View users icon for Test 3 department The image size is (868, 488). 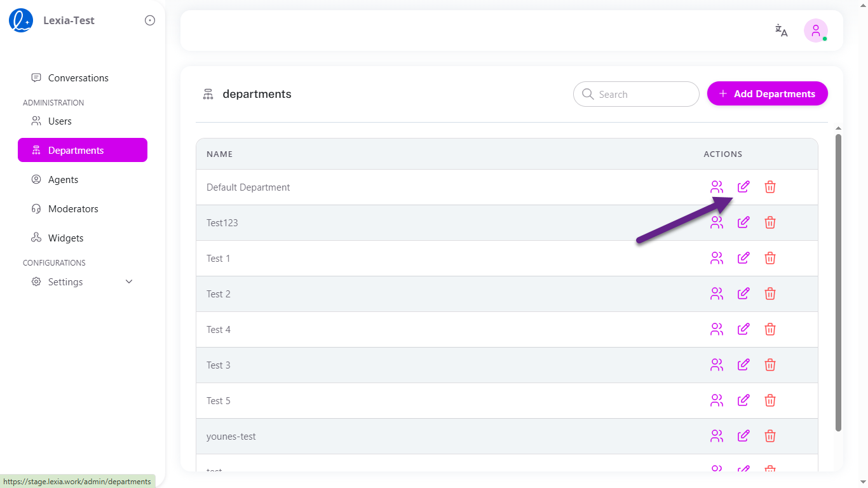coord(717,365)
